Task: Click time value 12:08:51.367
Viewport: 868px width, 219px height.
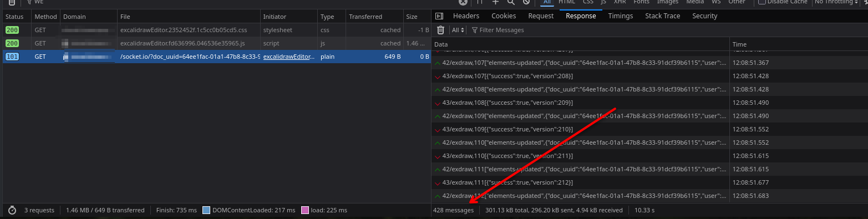Action: [x=750, y=63]
